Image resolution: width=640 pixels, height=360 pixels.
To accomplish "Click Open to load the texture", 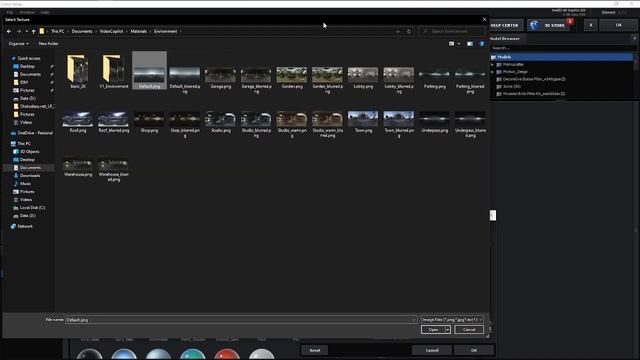I will [433, 329].
